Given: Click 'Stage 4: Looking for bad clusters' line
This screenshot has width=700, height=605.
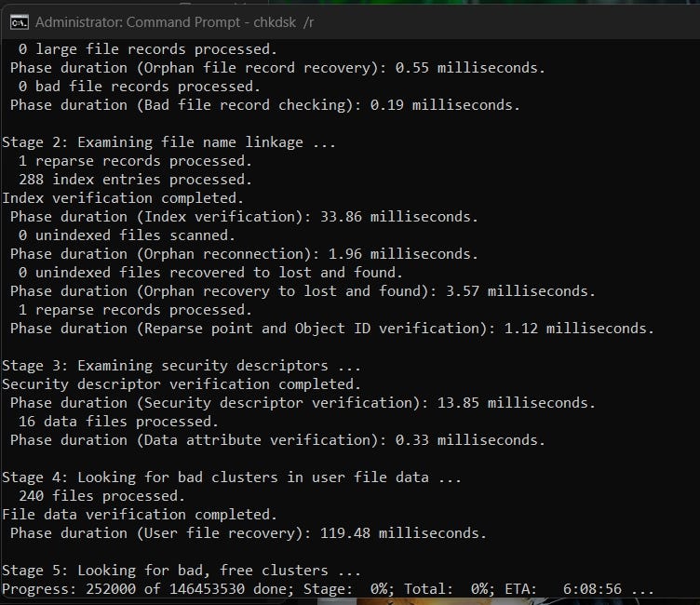Looking at the screenshot, I should click(x=232, y=477).
